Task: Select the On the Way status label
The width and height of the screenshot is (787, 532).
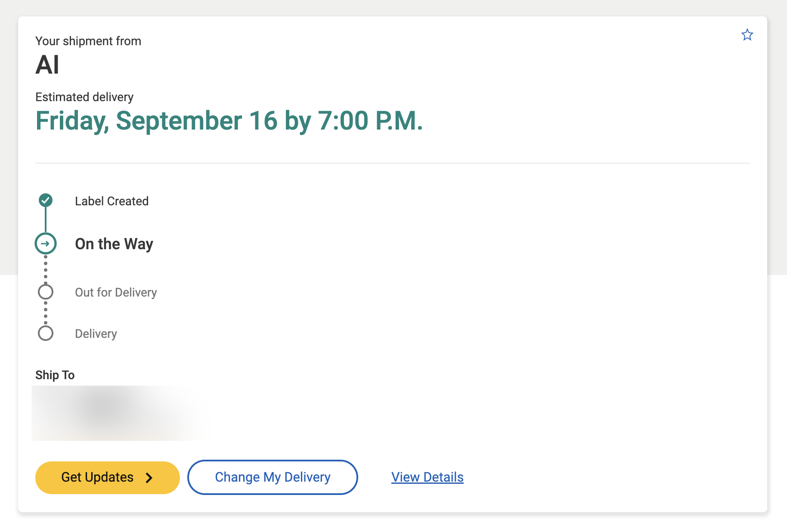Action: click(114, 244)
